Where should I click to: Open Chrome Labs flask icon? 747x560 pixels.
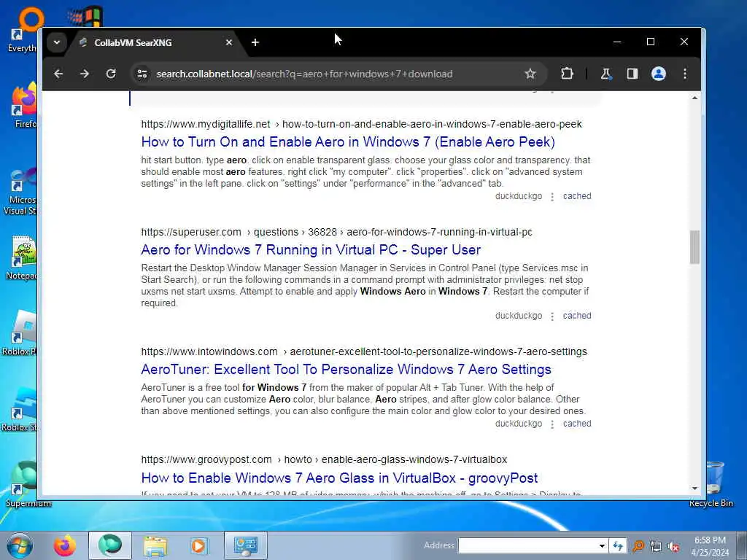(606, 74)
